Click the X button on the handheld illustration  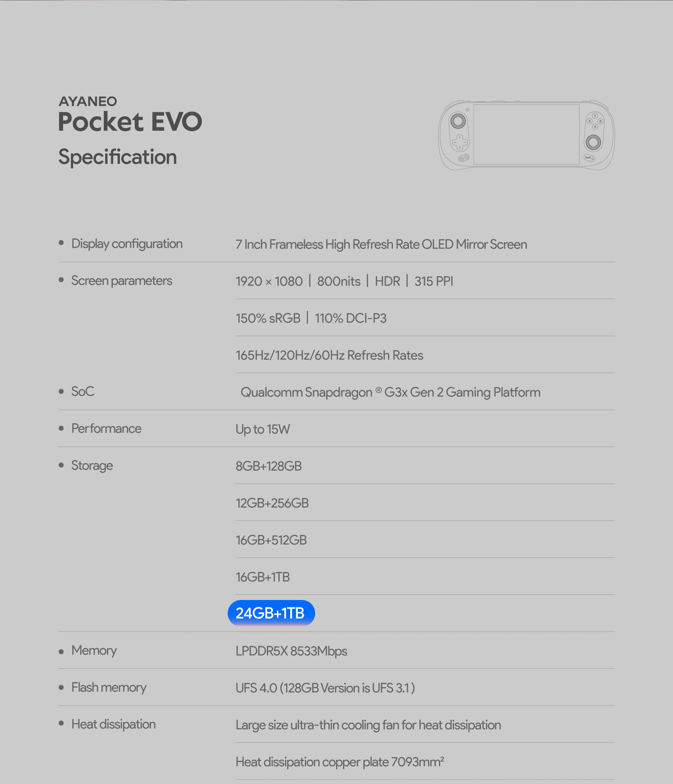pos(590,121)
